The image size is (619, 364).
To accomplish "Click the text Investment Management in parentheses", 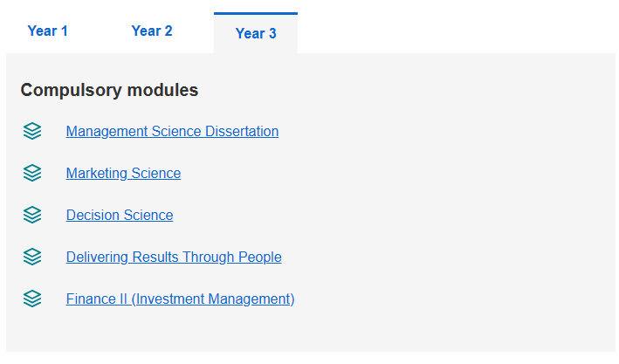I will (213, 299).
